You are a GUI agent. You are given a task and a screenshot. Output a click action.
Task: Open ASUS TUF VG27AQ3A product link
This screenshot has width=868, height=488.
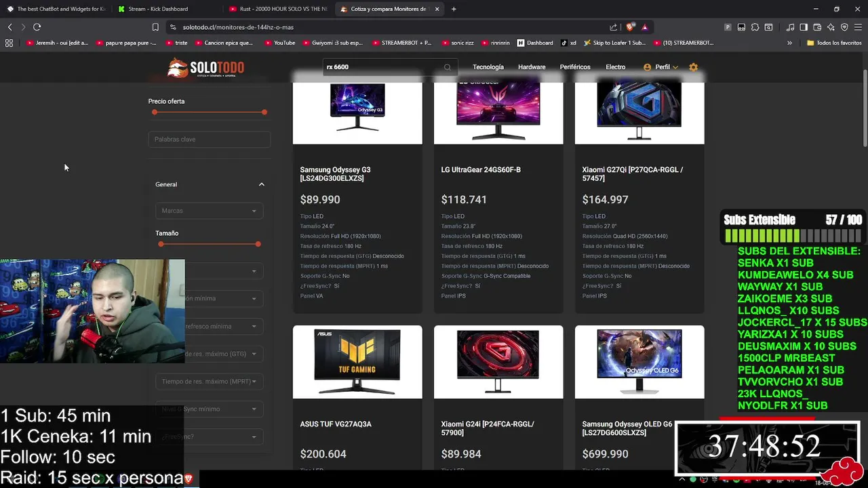click(x=336, y=424)
